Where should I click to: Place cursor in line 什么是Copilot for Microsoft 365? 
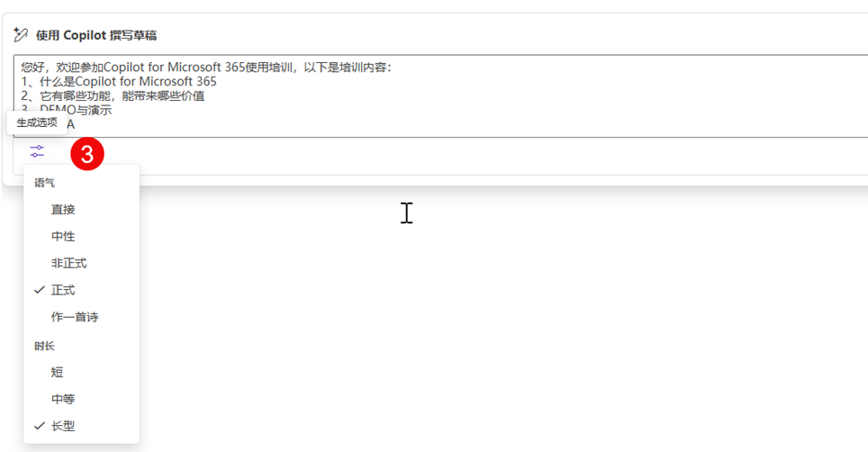coord(128,81)
